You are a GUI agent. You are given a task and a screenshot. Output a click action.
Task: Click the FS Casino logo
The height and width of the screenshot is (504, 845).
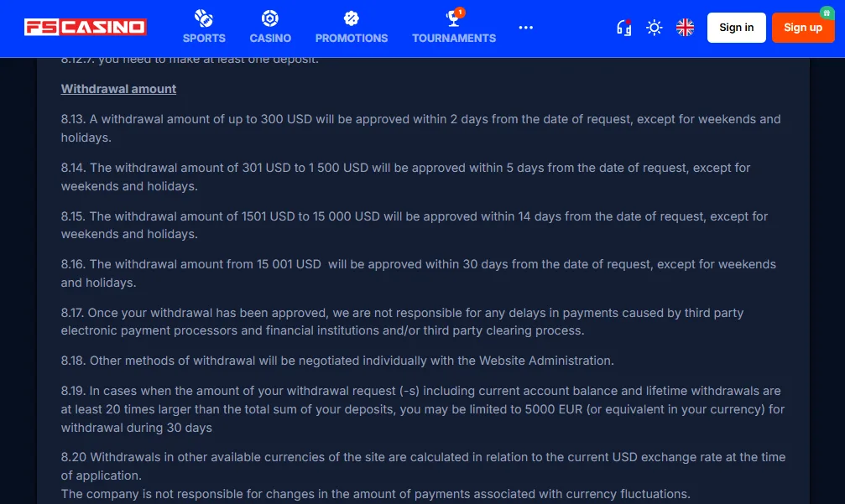click(85, 27)
